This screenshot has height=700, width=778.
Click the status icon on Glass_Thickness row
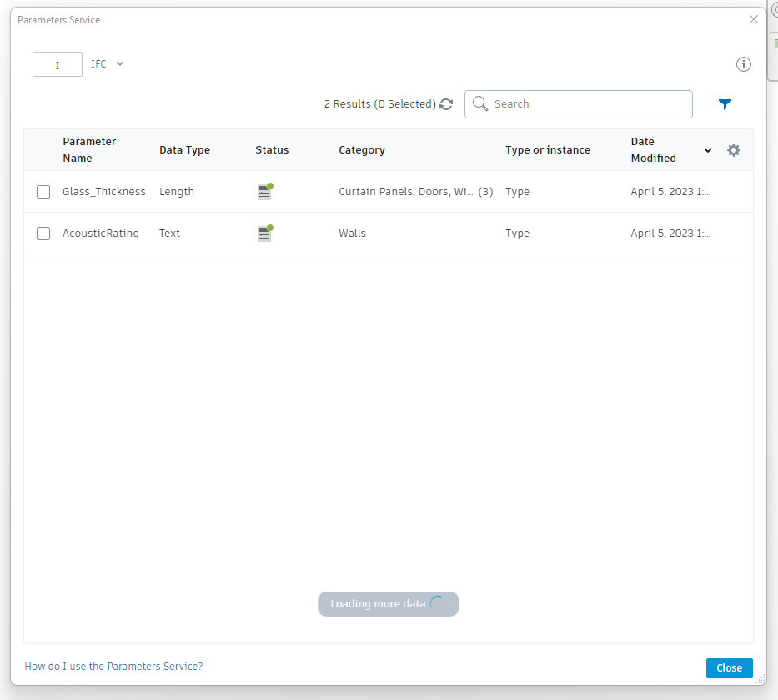(264, 191)
